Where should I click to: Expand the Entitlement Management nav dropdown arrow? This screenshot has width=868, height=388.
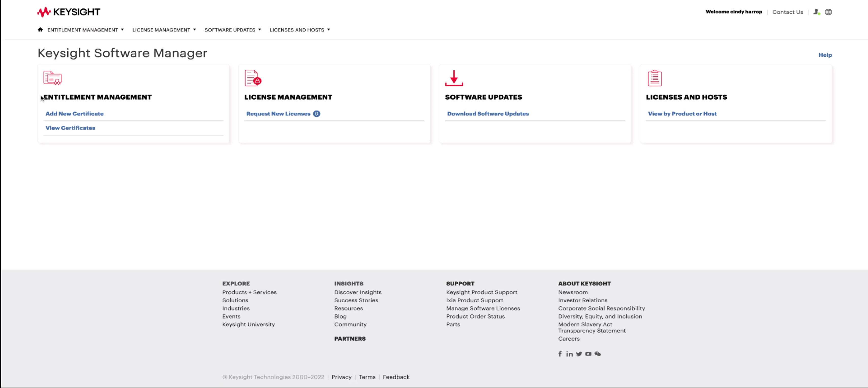122,30
